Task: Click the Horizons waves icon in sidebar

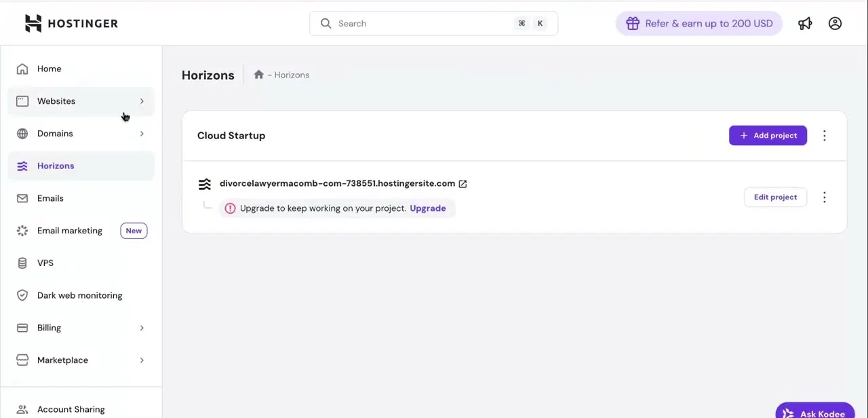Action: (x=22, y=166)
